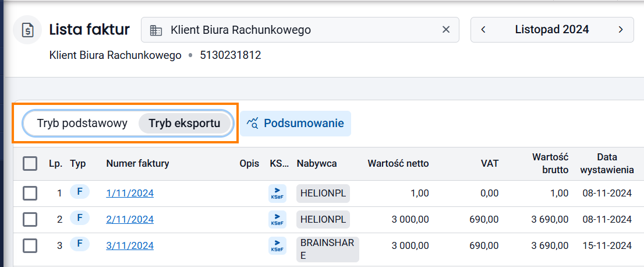Sort by VAT column header
The width and height of the screenshot is (644, 267).
490,164
